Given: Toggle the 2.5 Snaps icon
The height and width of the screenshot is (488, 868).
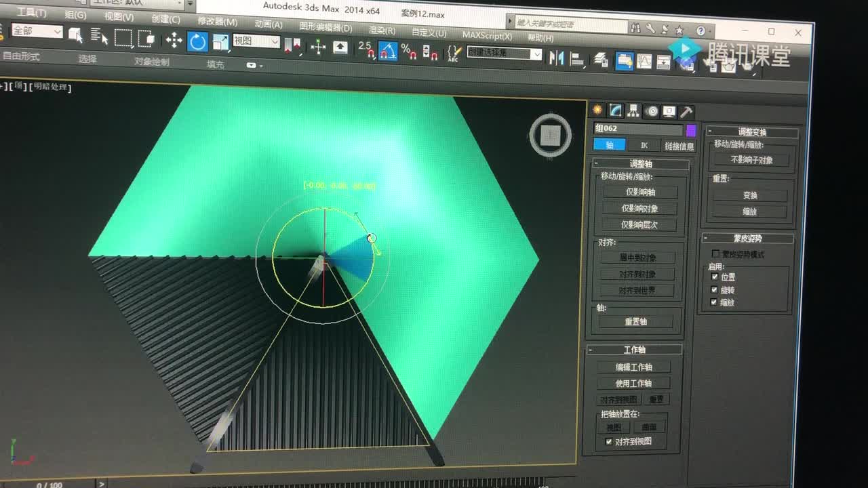Looking at the screenshot, I should 366,49.
